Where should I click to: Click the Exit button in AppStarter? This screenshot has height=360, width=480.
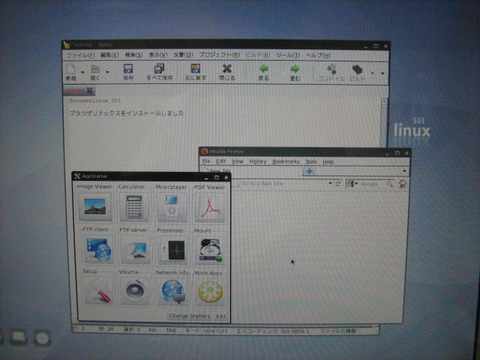pos(221,316)
